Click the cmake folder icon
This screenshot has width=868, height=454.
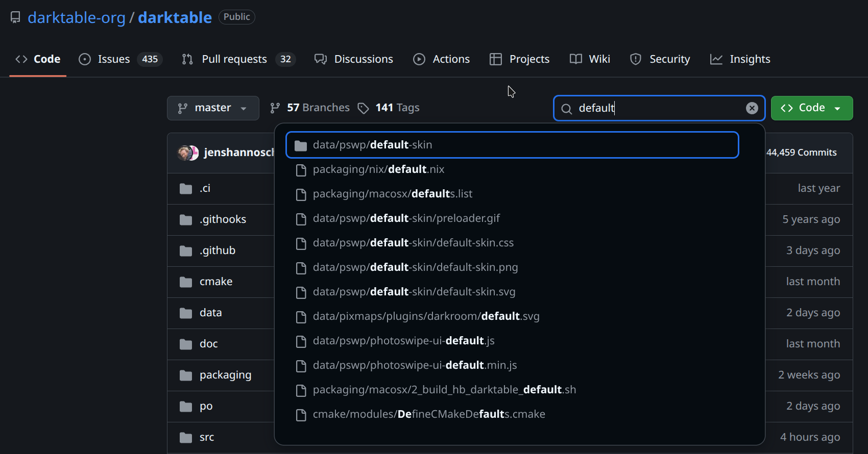click(x=186, y=282)
